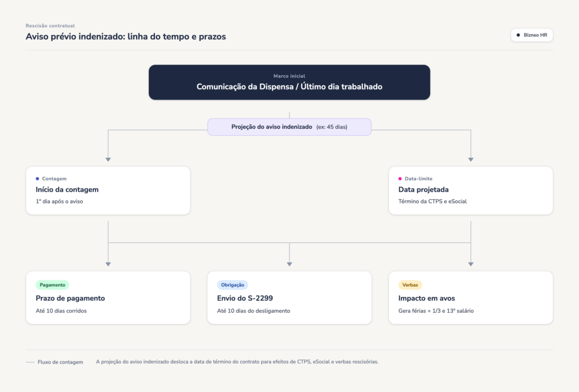
Task: Open the Início da contagem card
Action: point(108,191)
